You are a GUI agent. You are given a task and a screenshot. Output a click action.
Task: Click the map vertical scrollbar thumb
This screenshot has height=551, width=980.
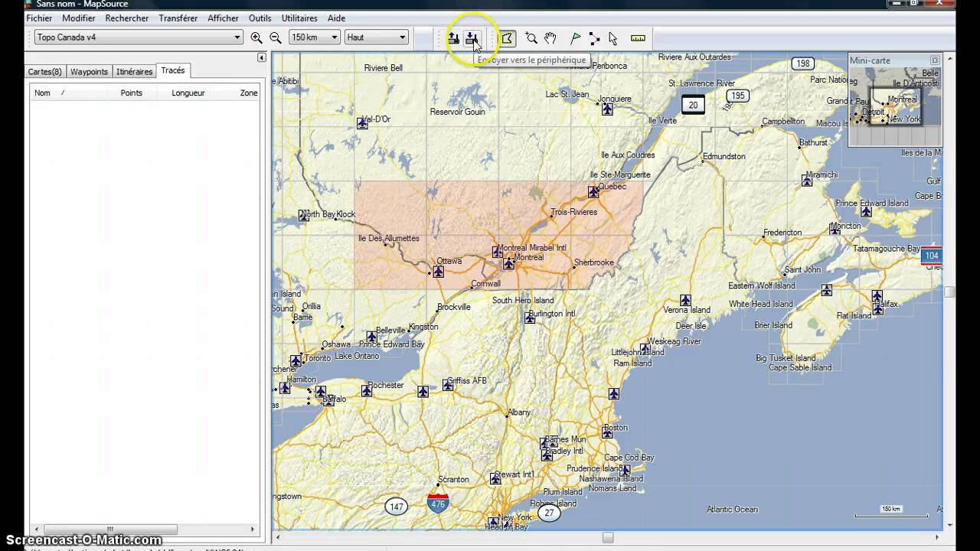949,292
